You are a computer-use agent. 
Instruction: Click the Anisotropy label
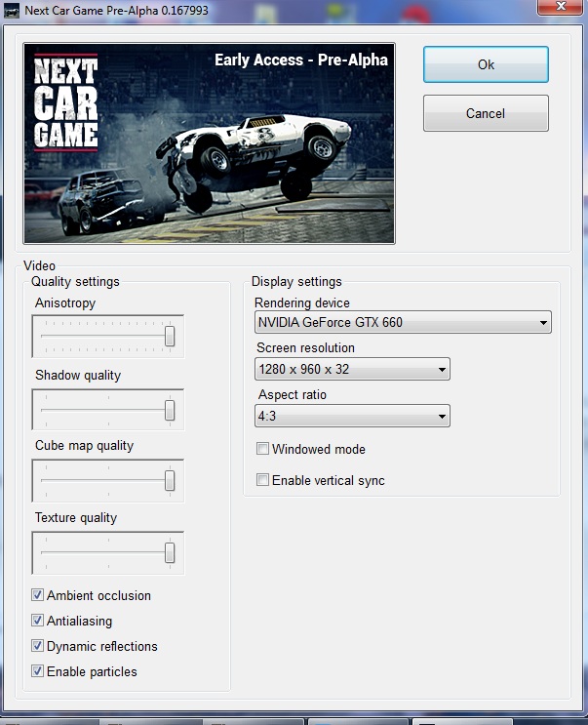click(x=65, y=303)
